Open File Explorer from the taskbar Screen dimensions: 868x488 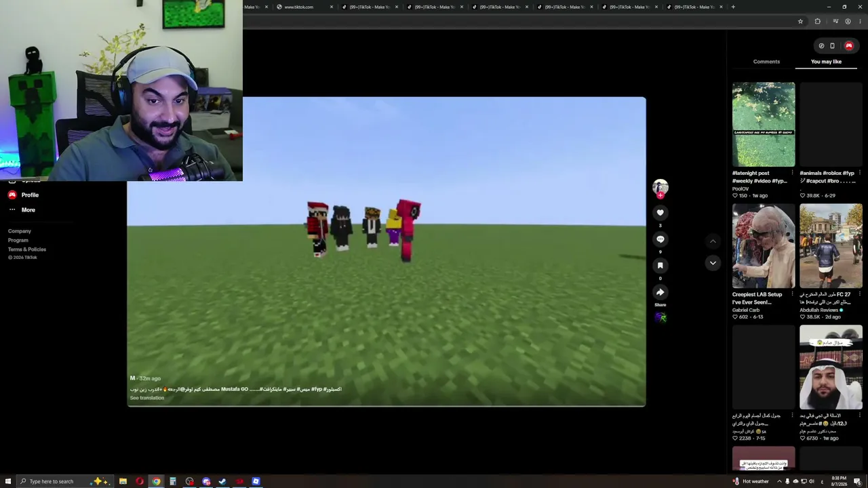[123, 481]
